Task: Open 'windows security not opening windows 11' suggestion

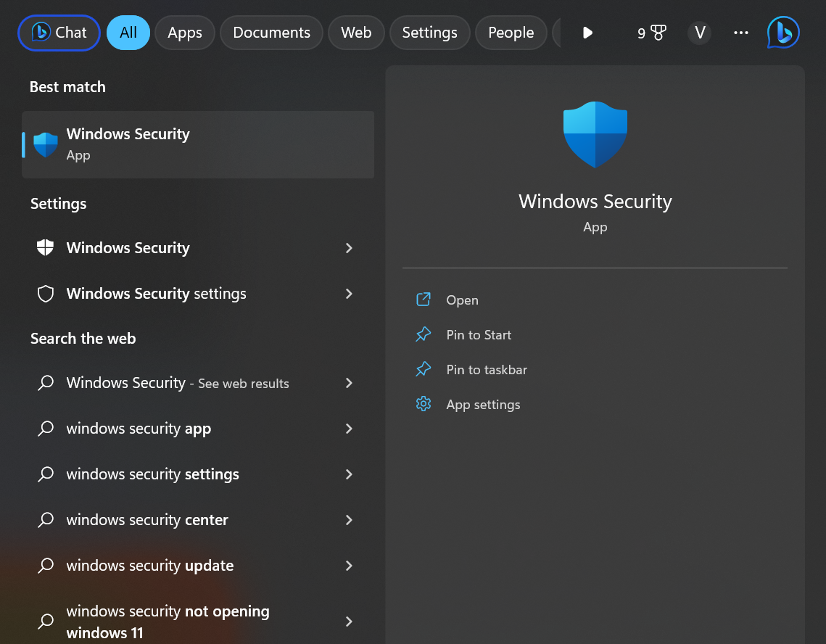Action: point(168,622)
